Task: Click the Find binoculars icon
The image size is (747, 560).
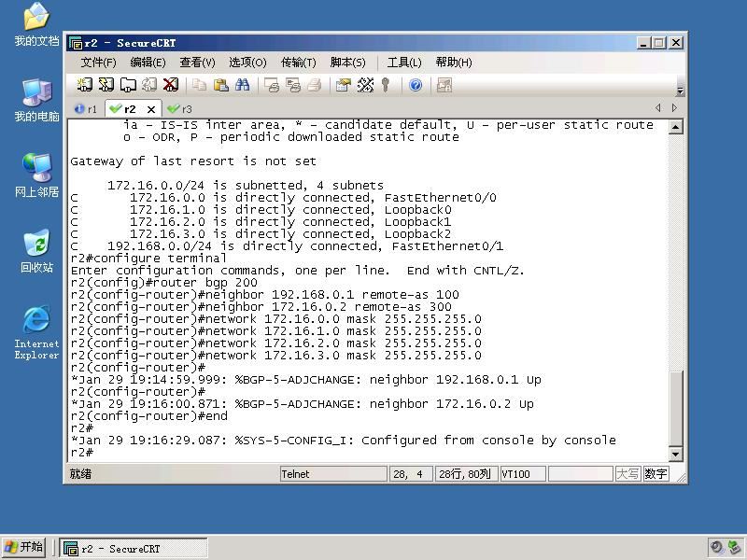Action: 242,85
